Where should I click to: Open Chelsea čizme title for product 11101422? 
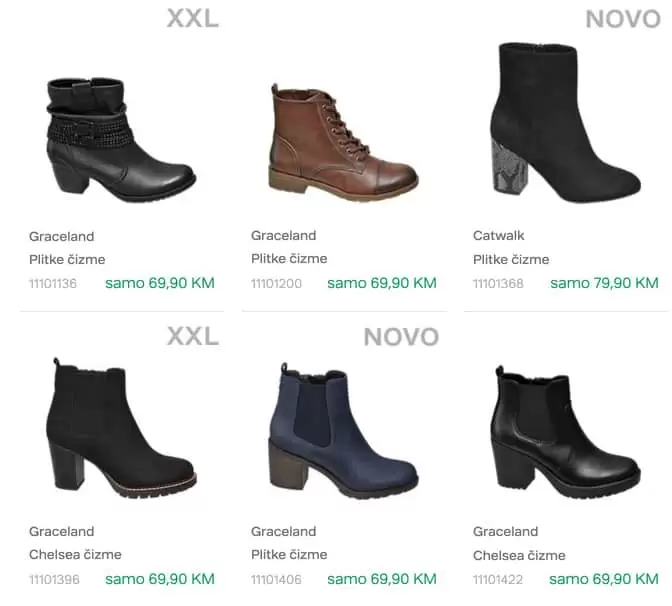click(x=519, y=555)
